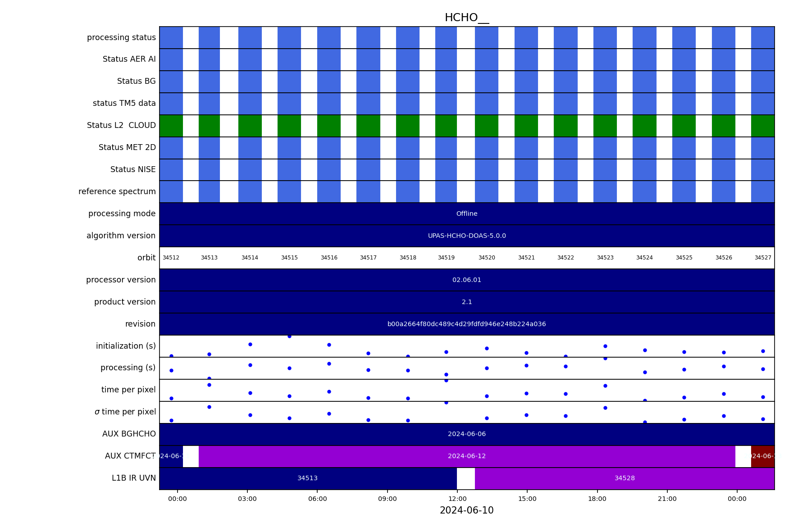Screen dimensions: 798x532
Task: Click the UPAS-HCHO-DOAS-5.0.0 algorithm bar
Action: 467,236
